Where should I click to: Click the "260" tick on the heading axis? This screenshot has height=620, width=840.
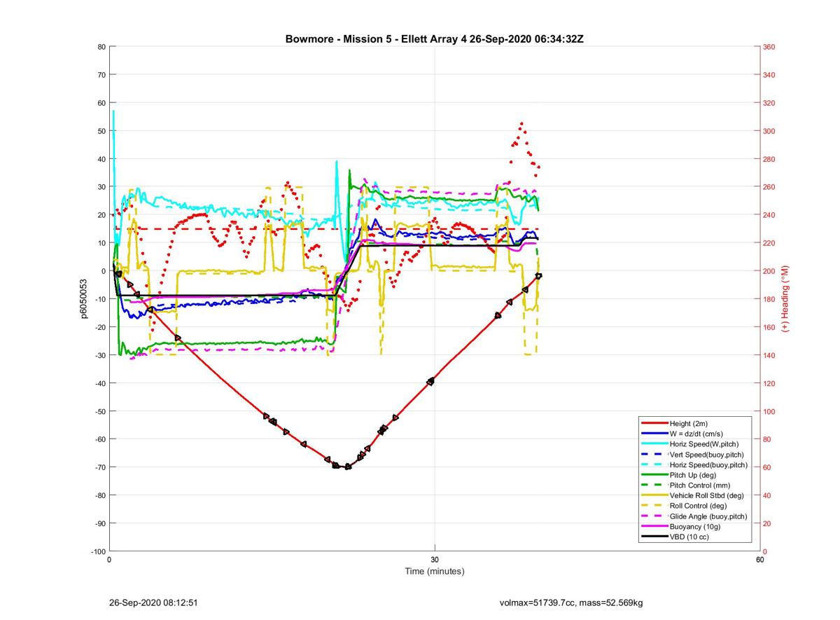point(770,187)
